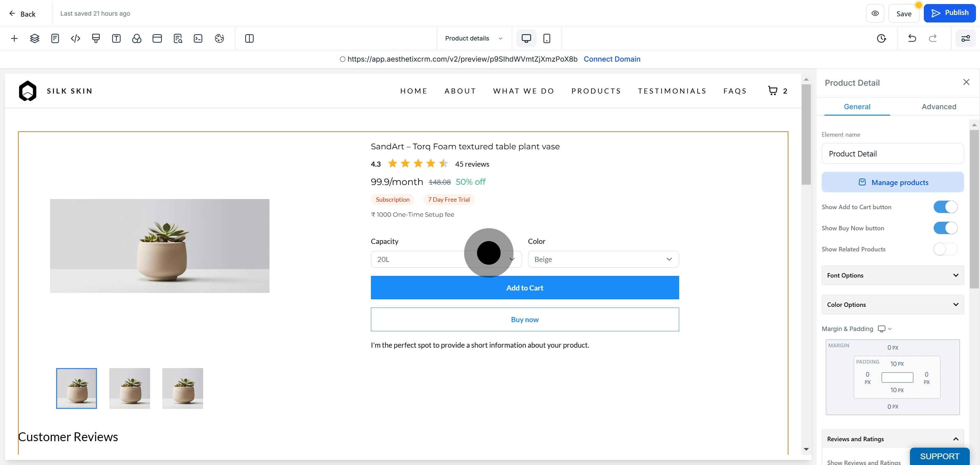Click the shopping cart icon

[x=773, y=90]
